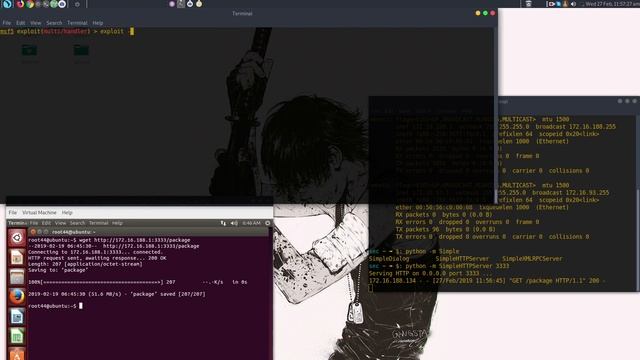Launch Chrome from the top panel
This screenshot has width=640, height=360.
30,4
